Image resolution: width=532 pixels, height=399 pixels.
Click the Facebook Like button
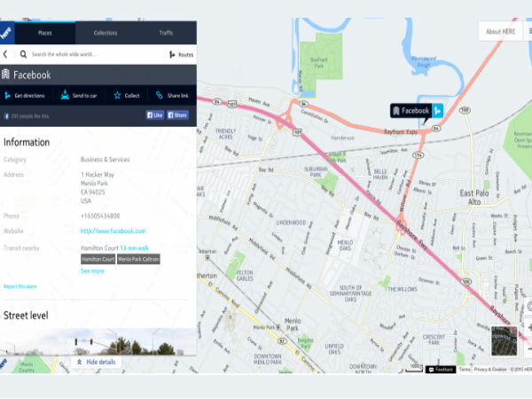(155, 115)
